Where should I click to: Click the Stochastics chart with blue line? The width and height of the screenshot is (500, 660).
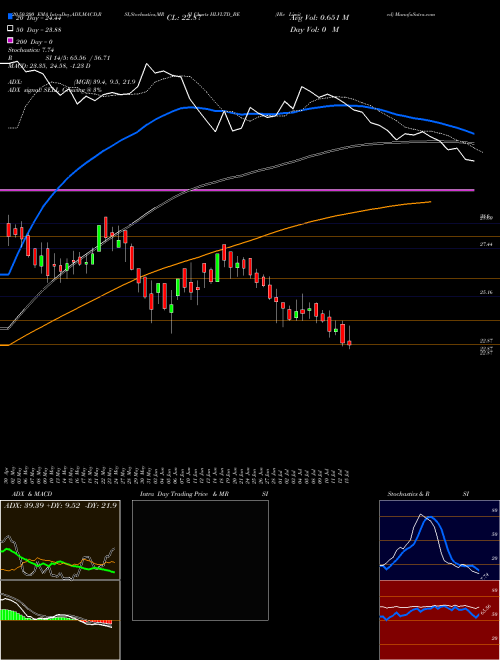coord(439,540)
